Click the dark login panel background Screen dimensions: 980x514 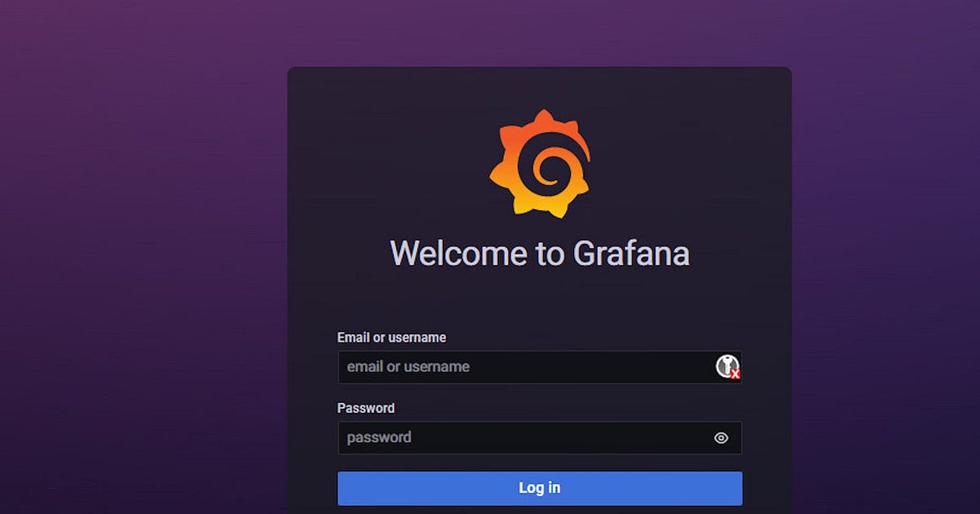tap(540, 302)
